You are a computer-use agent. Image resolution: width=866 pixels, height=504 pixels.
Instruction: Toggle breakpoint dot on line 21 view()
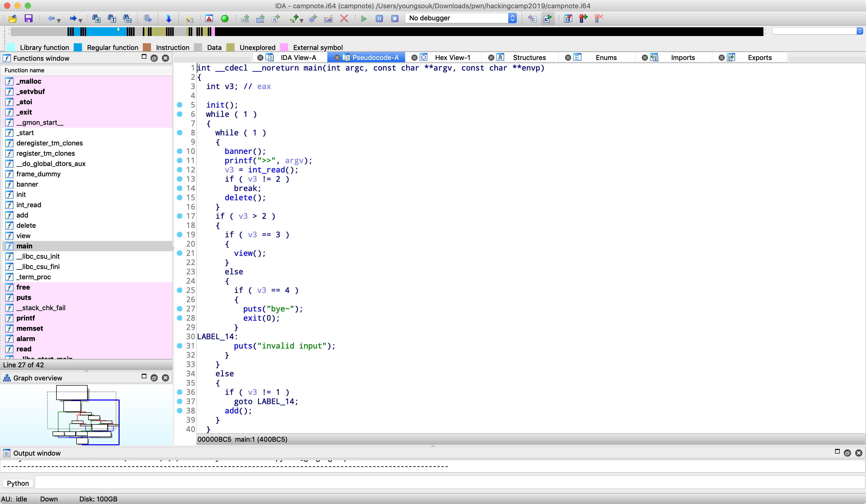click(179, 253)
